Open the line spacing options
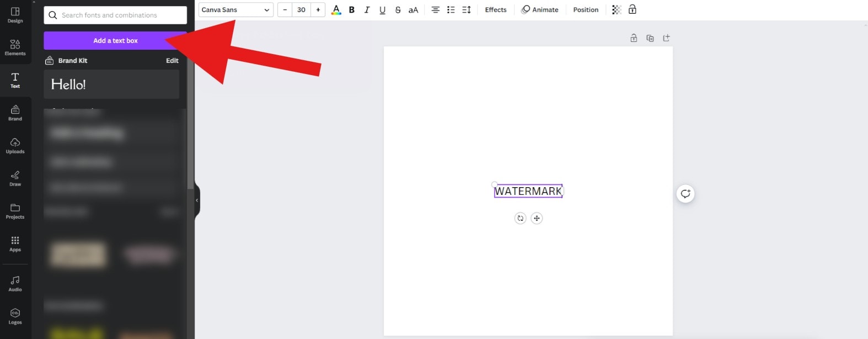The image size is (868, 339). pyautogui.click(x=466, y=10)
